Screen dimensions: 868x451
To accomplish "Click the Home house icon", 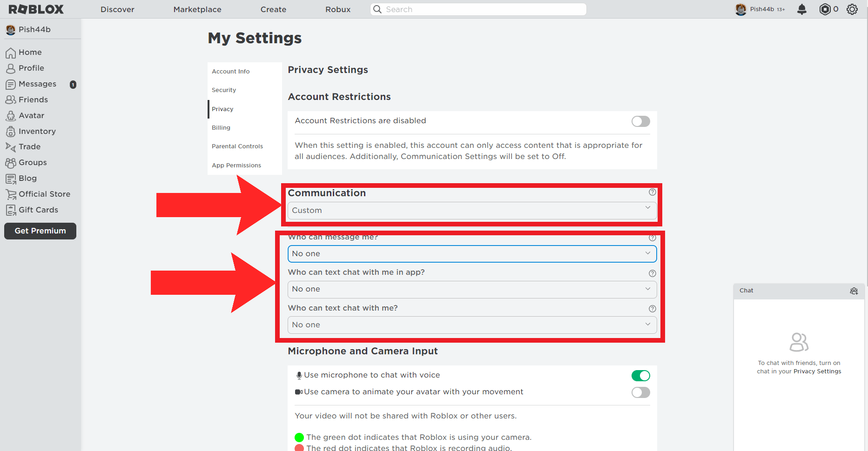I will 11,53.
